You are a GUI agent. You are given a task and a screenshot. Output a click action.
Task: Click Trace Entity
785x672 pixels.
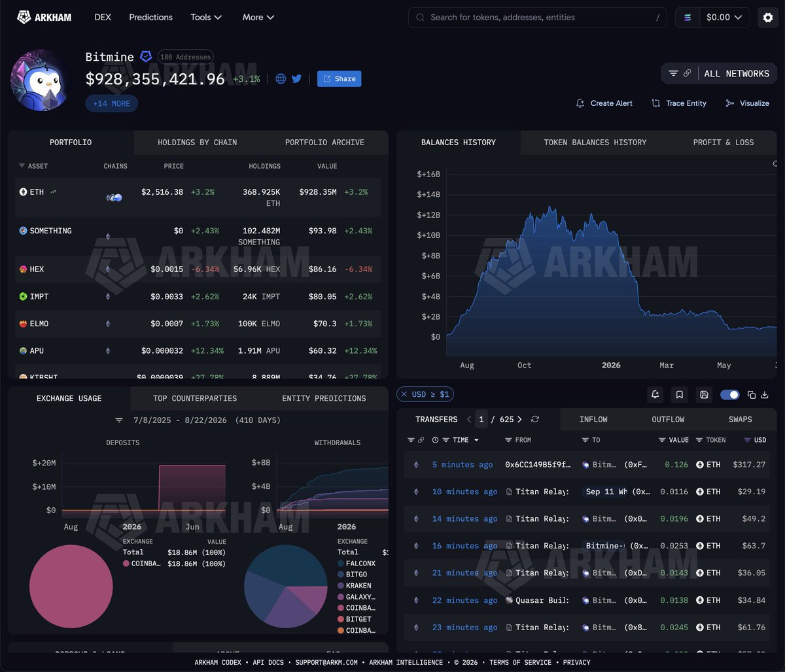679,103
